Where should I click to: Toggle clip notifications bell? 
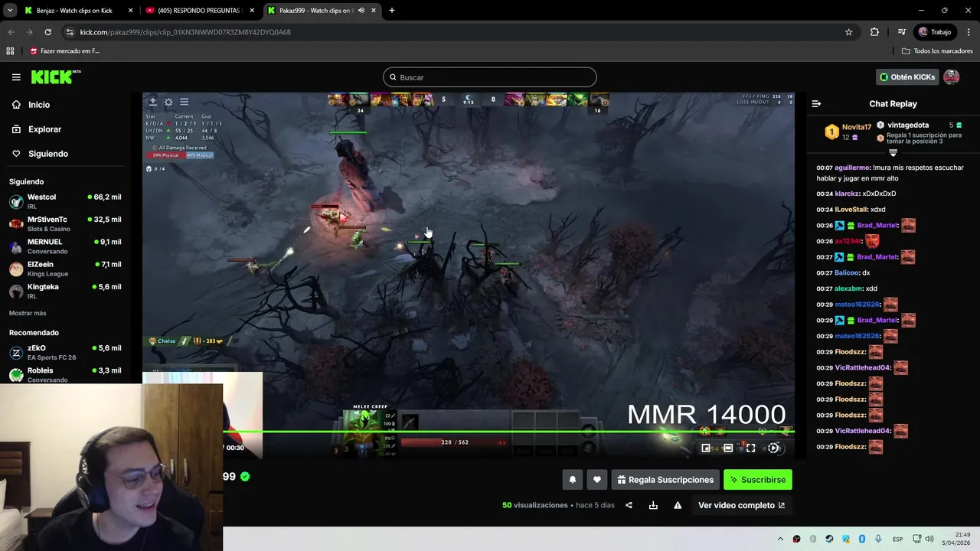click(572, 480)
